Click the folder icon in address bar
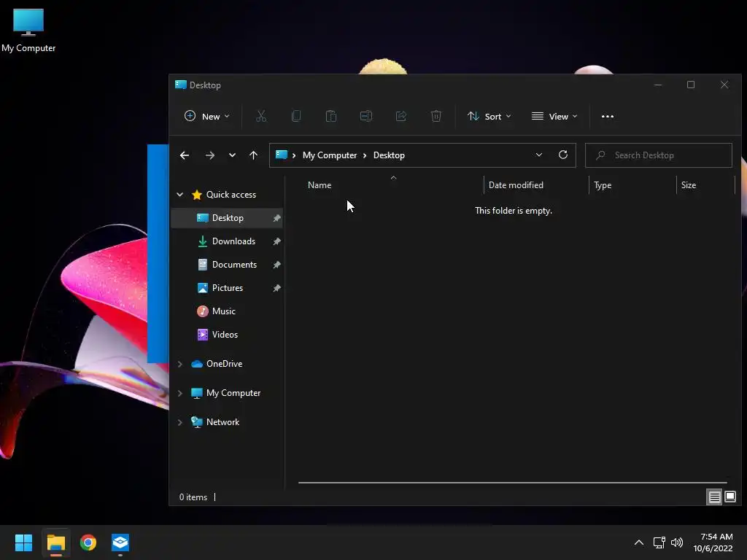Screen dimensions: 747x560 (x=282, y=155)
